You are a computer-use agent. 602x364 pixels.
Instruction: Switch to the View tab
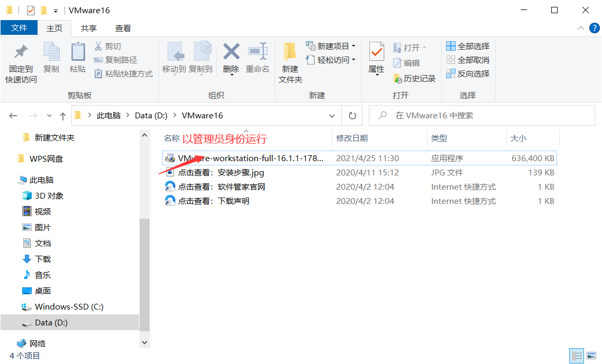[123, 29]
